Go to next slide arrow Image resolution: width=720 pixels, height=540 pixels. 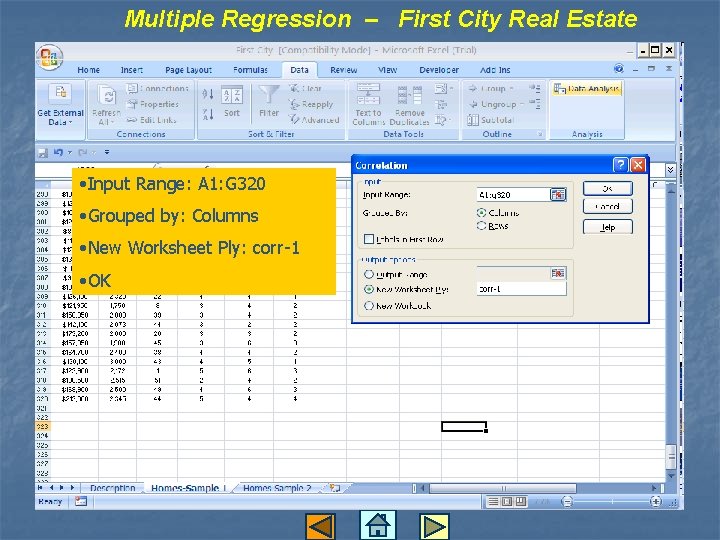pos(434,527)
